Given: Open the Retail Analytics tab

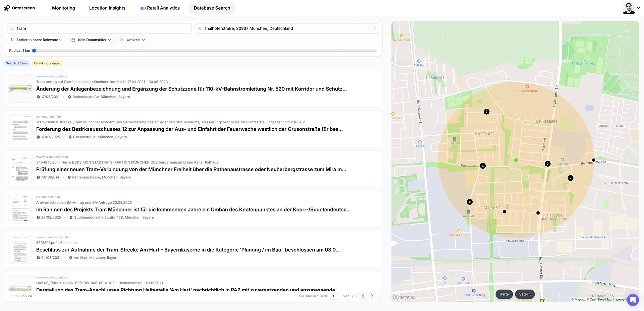Looking at the screenshot, I should tap(160, 8).
